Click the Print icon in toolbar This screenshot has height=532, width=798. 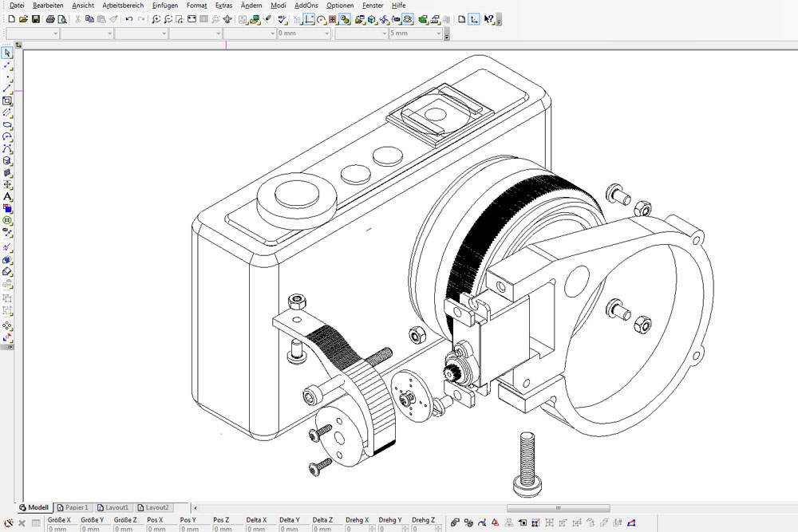coord(49,18)
